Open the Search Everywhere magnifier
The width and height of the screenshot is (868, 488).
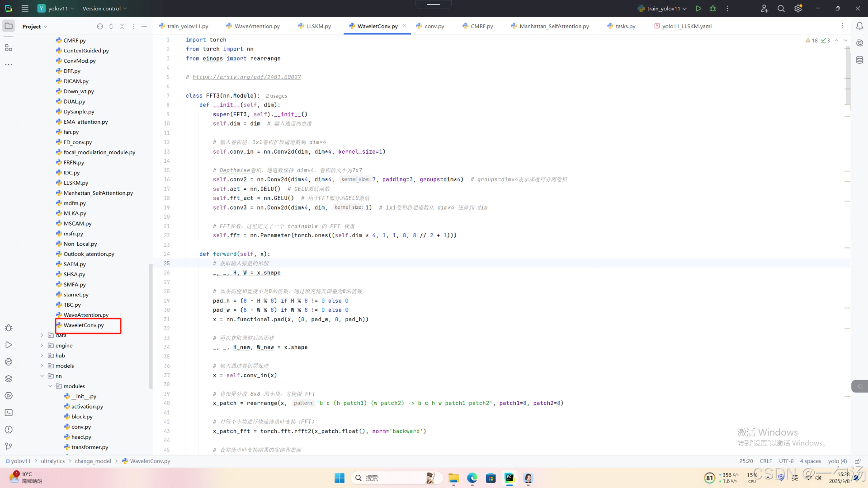pyautogui.click(x=781, y=9)
